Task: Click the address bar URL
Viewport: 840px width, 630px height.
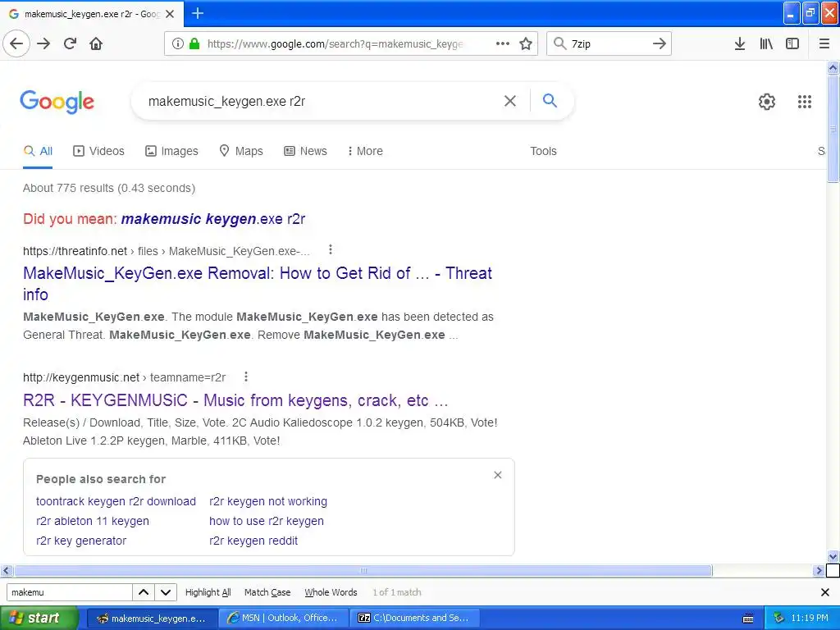Action: [x=335, y=43]
